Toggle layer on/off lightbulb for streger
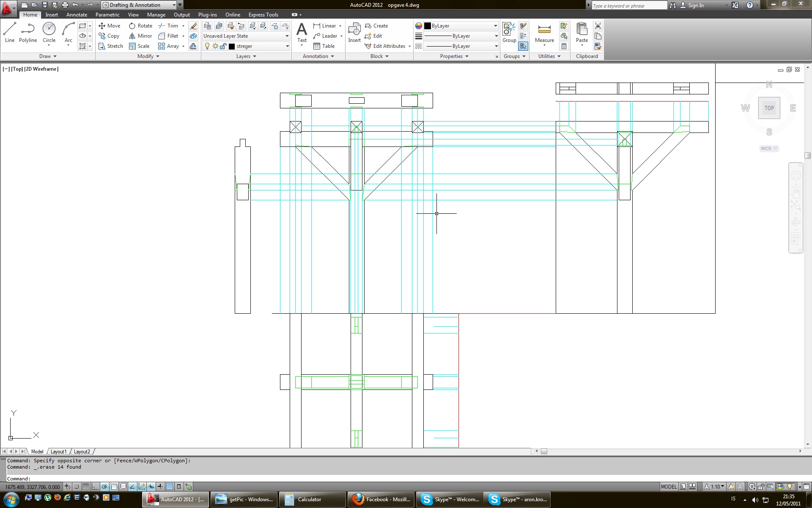This screenshot has height=508, width=812. pos(207,46)
